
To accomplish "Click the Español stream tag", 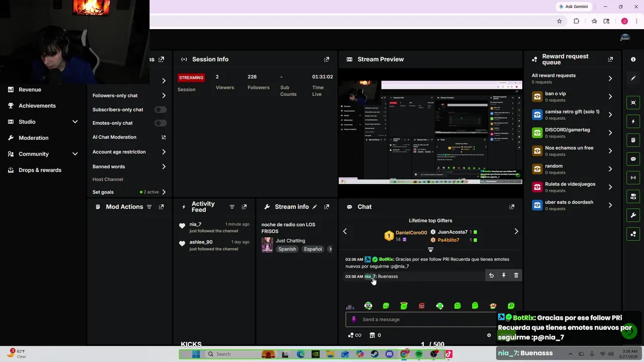I will [x=312, y=249].
